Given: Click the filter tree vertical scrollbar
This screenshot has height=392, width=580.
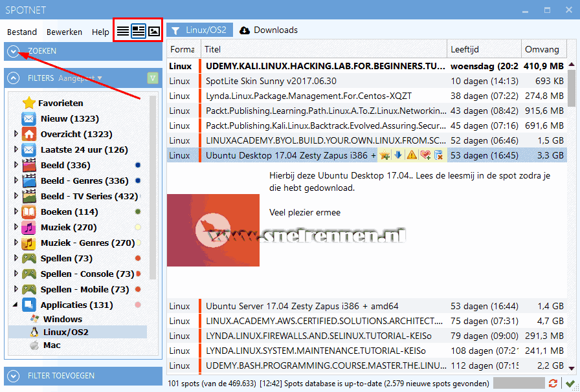Looking at the screenshot, I should (153, 187).
